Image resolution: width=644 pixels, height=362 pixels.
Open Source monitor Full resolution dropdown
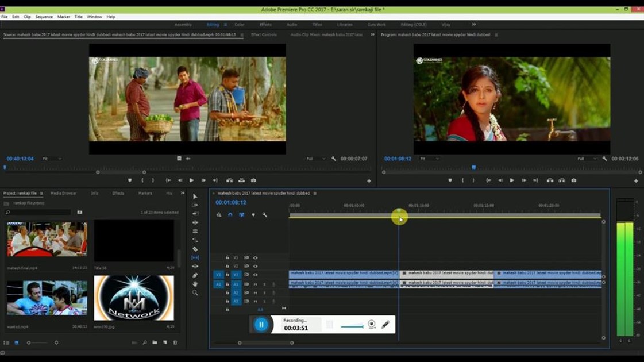click(x=316, y=159)
